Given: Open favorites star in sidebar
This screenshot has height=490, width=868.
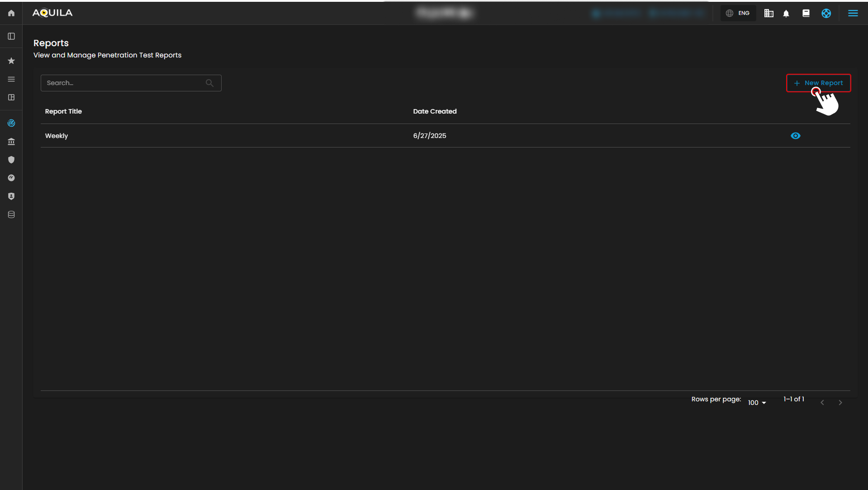Looking at the screenshot, I should coord(11,61).
